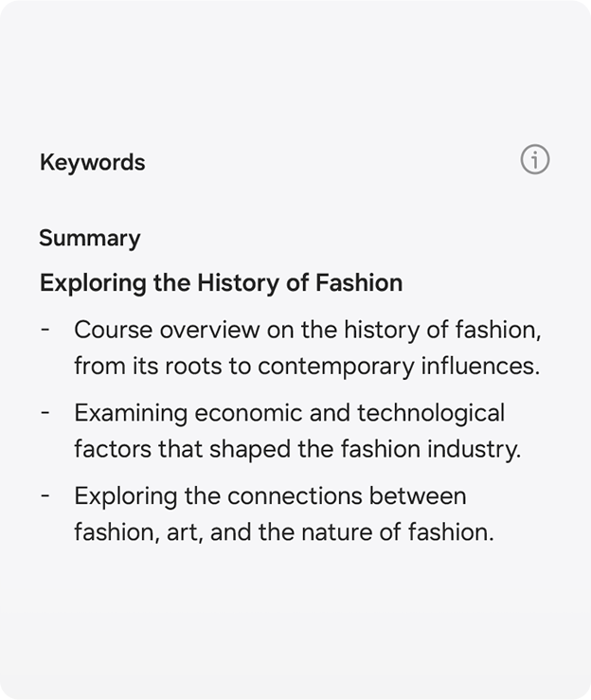Screen dimensions: 591x700
Task: Click the word 'technological' in the second bullet
Action: click(x=431, y=413)
